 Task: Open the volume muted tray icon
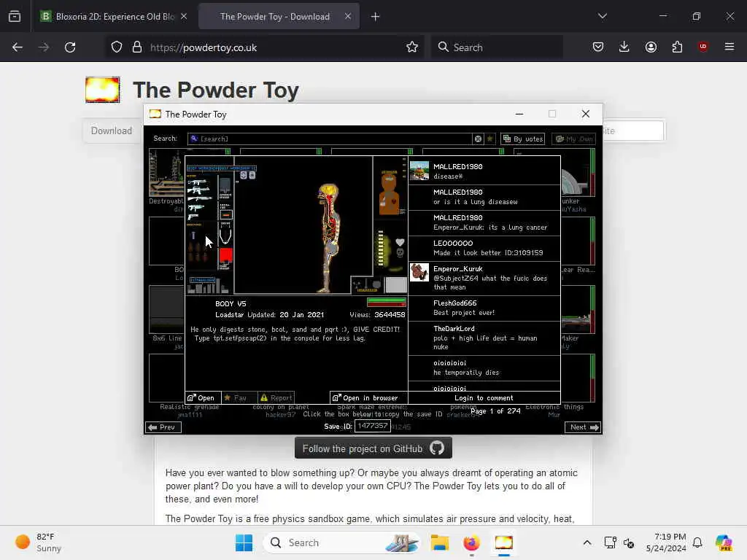click(x=629, y=542)
